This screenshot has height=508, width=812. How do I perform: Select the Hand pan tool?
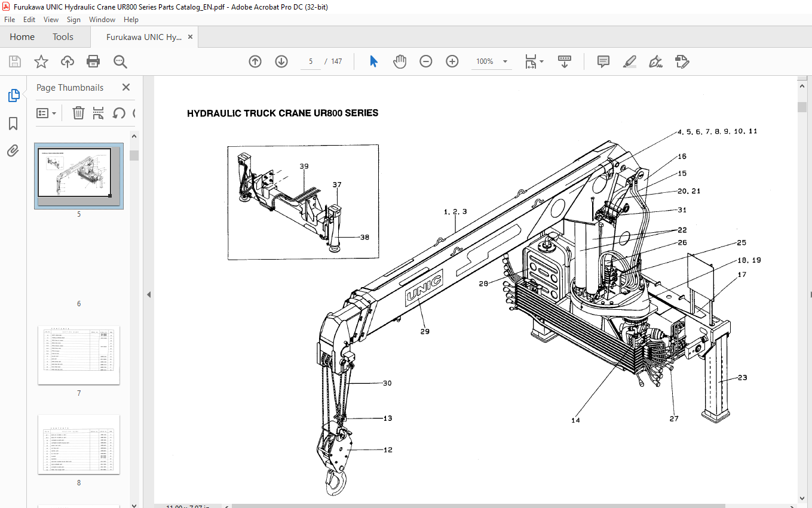tap(399, 61)
